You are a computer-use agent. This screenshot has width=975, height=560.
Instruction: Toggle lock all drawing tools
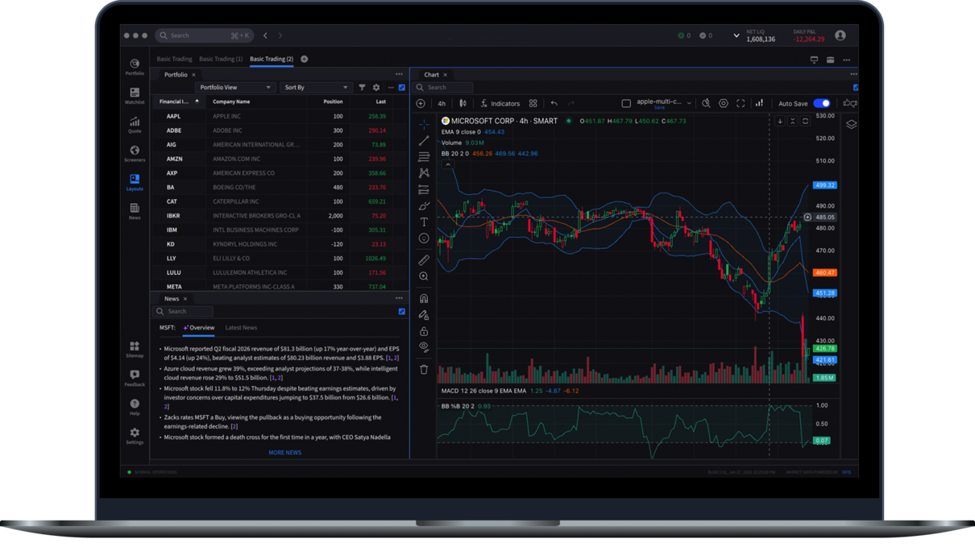pyautogui.click(x=424, y=330)
